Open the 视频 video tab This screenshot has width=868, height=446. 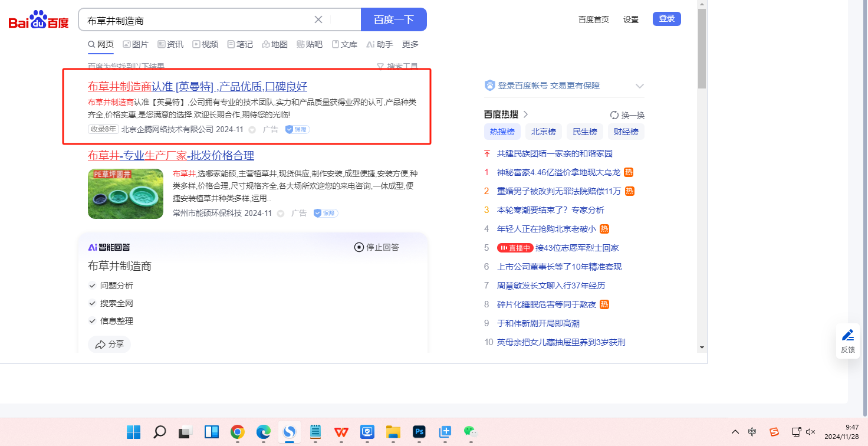205,44
